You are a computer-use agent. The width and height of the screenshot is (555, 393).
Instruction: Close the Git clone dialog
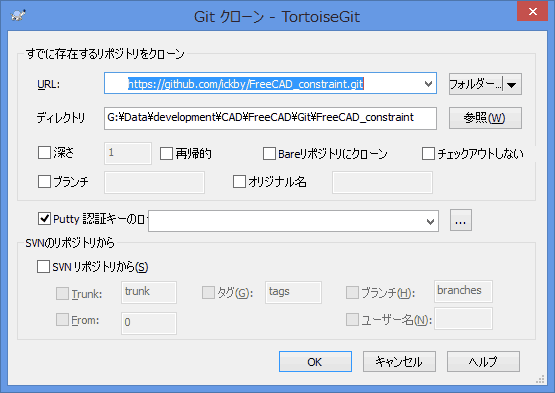tap(532, 11)
